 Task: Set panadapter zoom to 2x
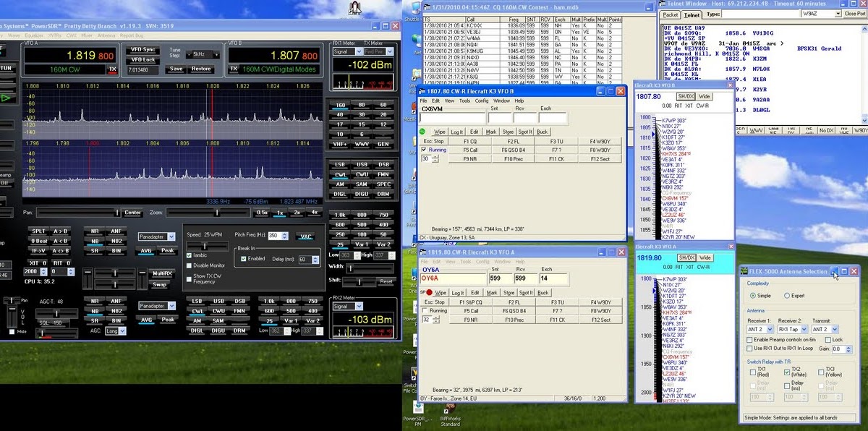pos(297,213)
